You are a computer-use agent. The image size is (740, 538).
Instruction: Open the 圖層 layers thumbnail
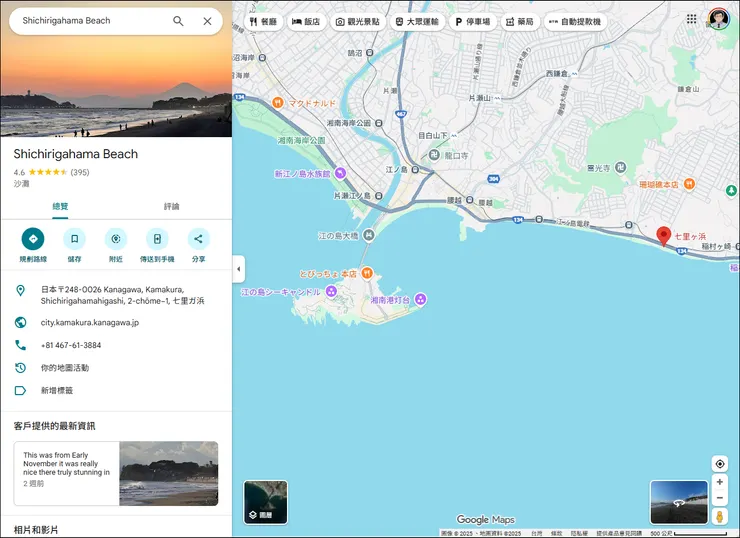(266, 502)
